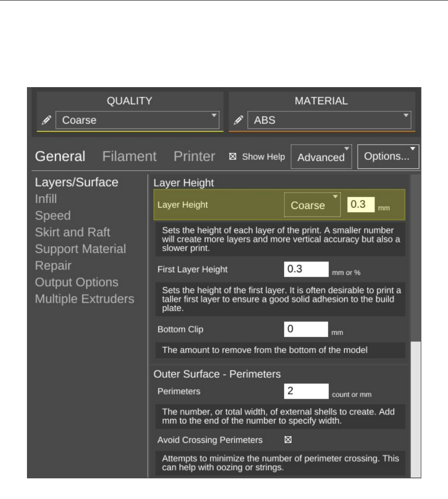Click the highlighted Layer Height row label
448x499 pixels.
(182, 205)
